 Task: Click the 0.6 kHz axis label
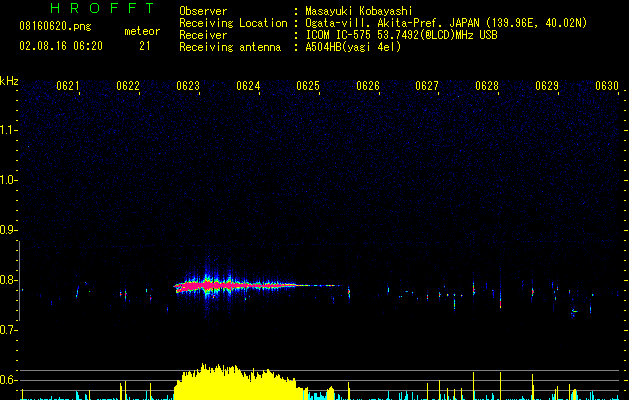[9, 380]
